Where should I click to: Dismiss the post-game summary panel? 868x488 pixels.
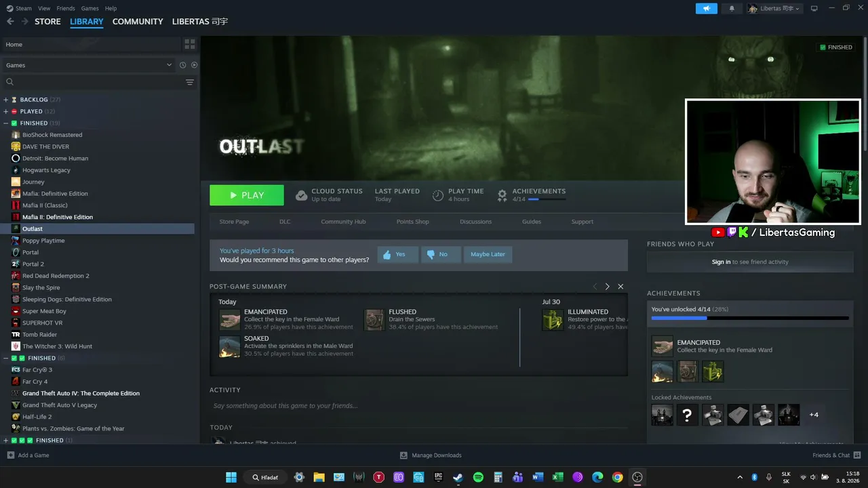coord(620,287)
